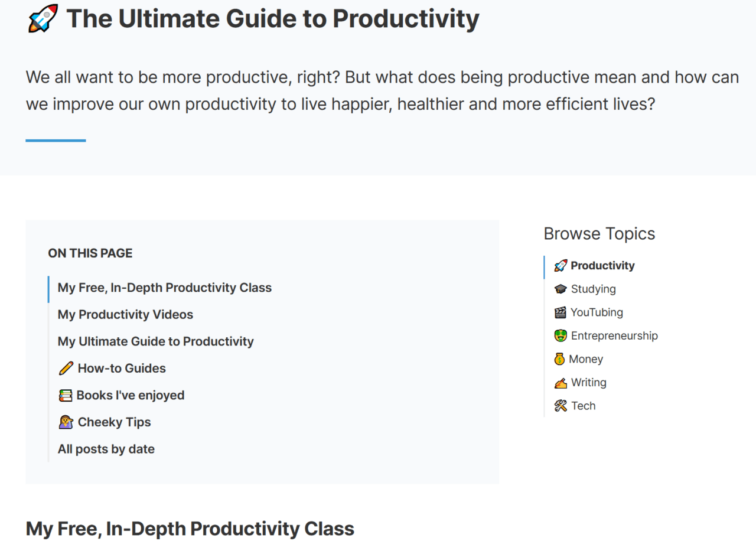Click the Ultimate Guide to Productivity heading
The height and width of the screenshot is (541, 756).
[272, 18]
